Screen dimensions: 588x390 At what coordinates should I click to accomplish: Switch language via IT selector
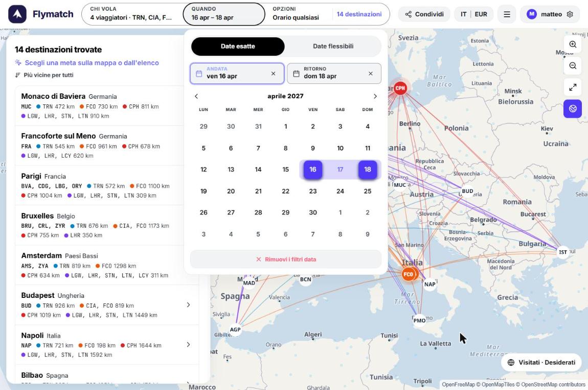pyautogui.click(x=464, y=14)
